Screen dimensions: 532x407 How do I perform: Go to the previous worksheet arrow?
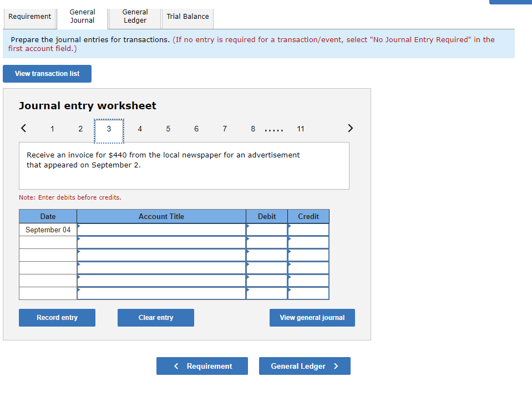(x=23, y=128)
